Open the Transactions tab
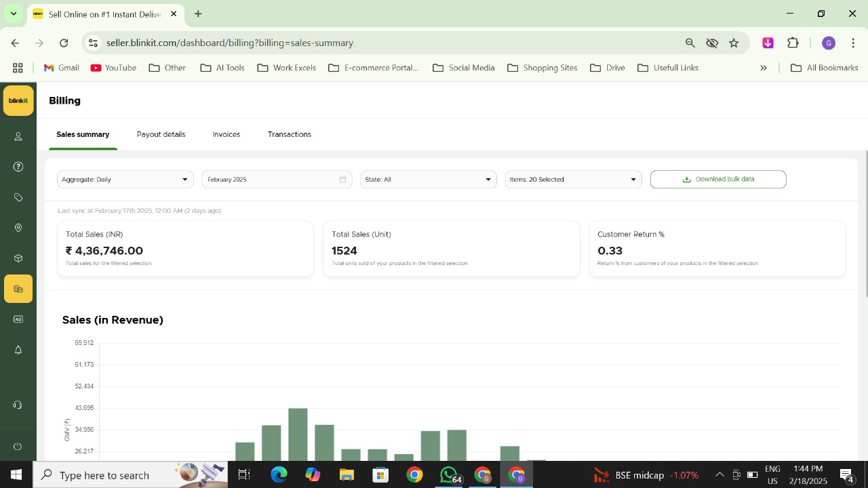868x488 pixels. click(x=290, y=135)
